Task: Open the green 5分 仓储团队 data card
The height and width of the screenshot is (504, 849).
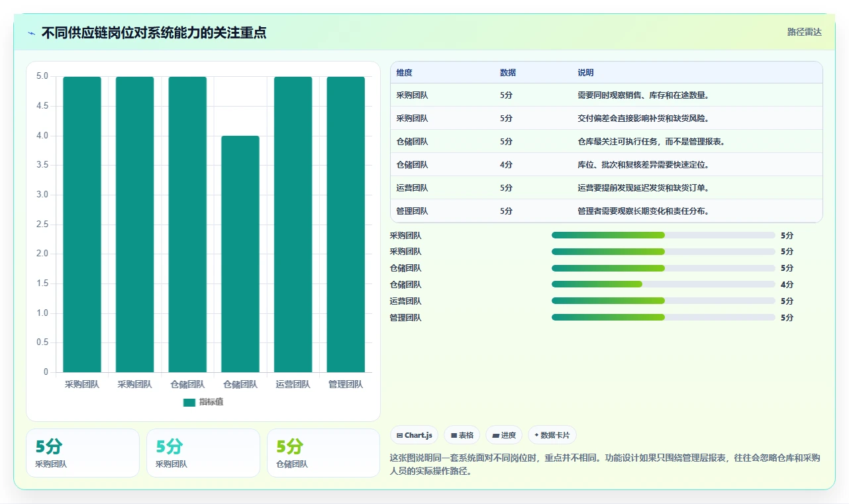Action: tap(323, 453)
